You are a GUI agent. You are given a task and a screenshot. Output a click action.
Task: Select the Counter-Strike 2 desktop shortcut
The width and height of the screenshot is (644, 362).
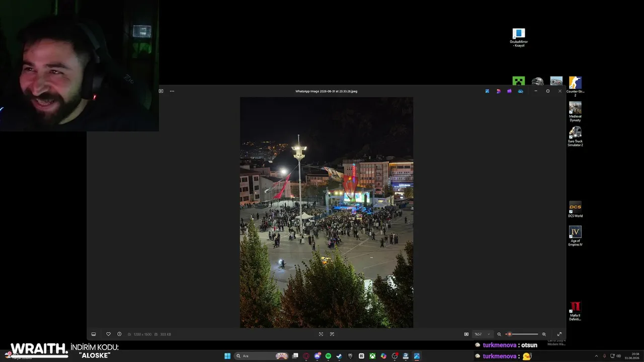coord(575,86)
